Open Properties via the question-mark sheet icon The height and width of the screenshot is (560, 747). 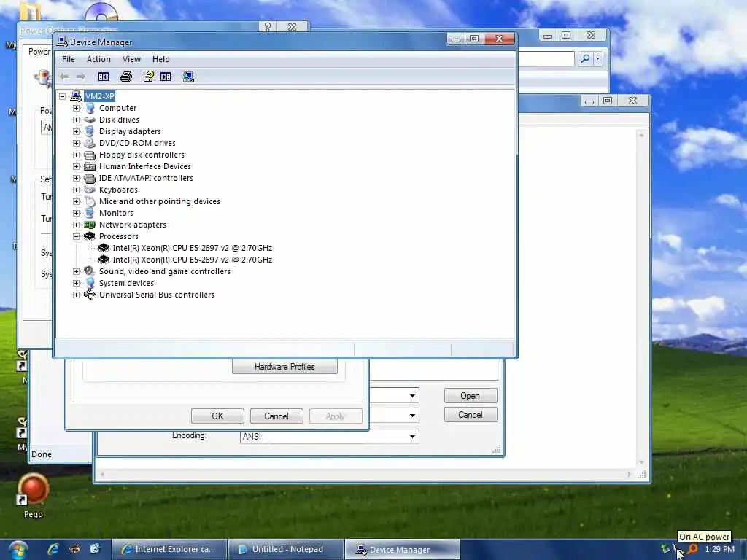point(149,77)
